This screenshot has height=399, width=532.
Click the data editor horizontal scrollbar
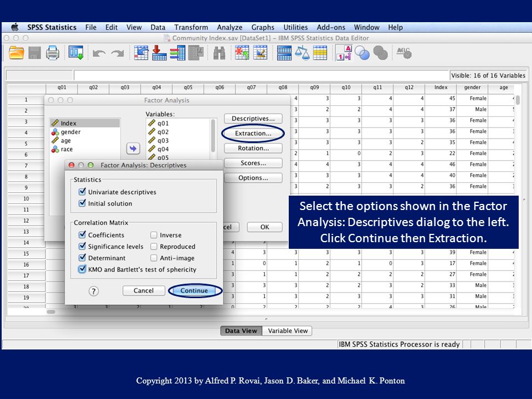click(x=51, y=312)
